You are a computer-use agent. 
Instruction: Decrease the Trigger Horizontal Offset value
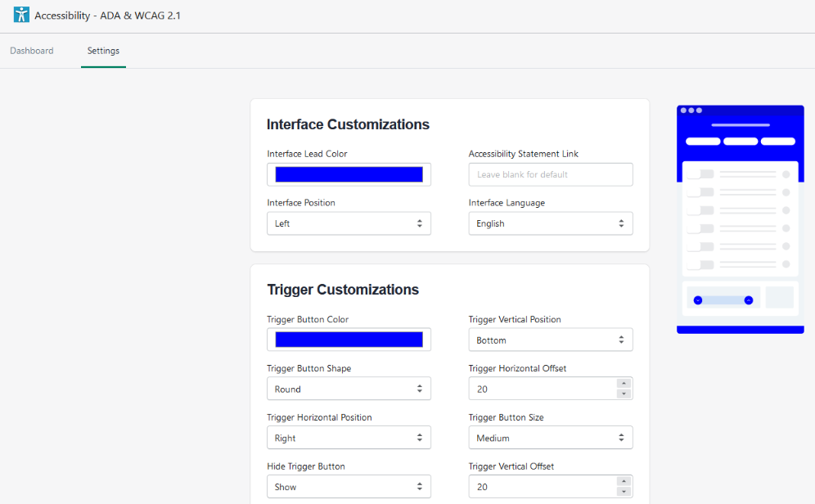point(624,394)
